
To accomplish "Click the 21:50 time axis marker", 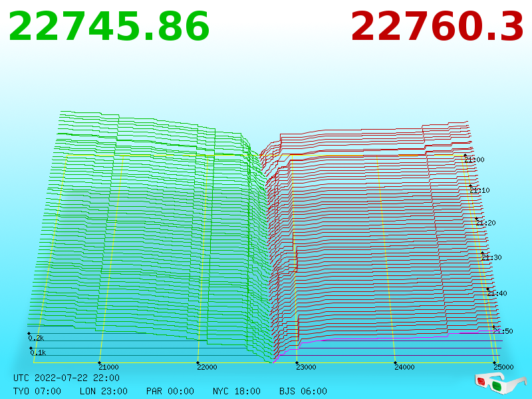I will 503,331.
